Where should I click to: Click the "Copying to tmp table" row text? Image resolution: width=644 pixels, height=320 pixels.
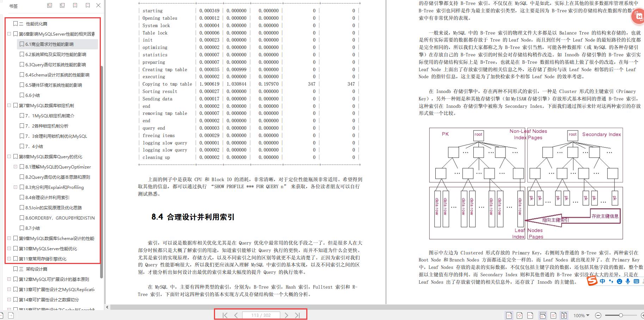tap(167, 84)
